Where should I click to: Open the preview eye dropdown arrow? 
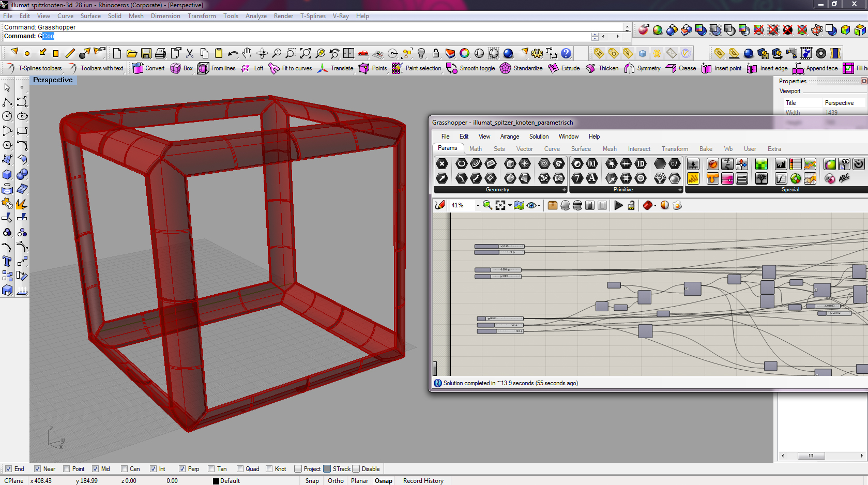[539, 206]
